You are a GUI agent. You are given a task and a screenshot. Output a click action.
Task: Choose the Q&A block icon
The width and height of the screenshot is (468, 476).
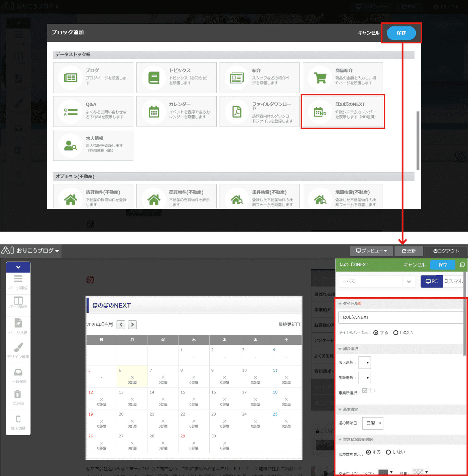click(x=70, y=112)
